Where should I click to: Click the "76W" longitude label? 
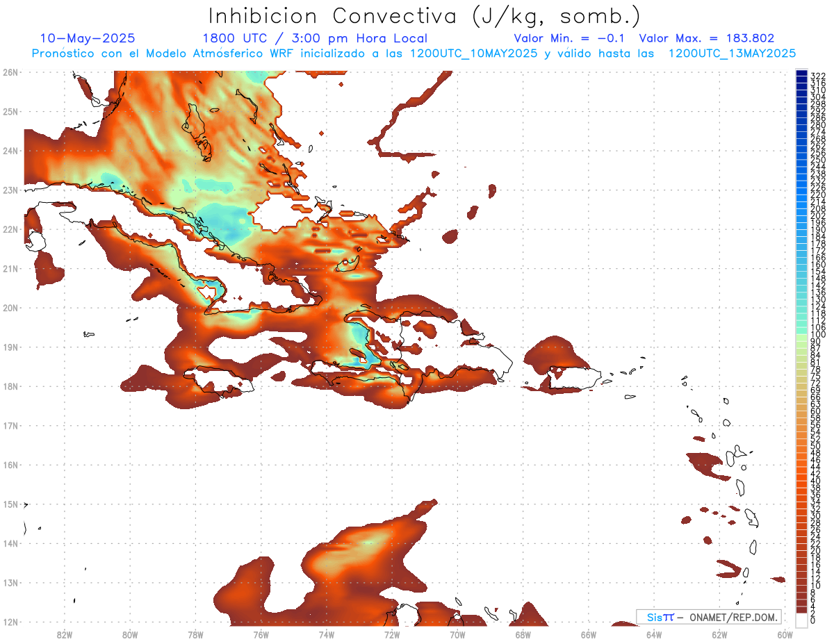click(261, 634)
